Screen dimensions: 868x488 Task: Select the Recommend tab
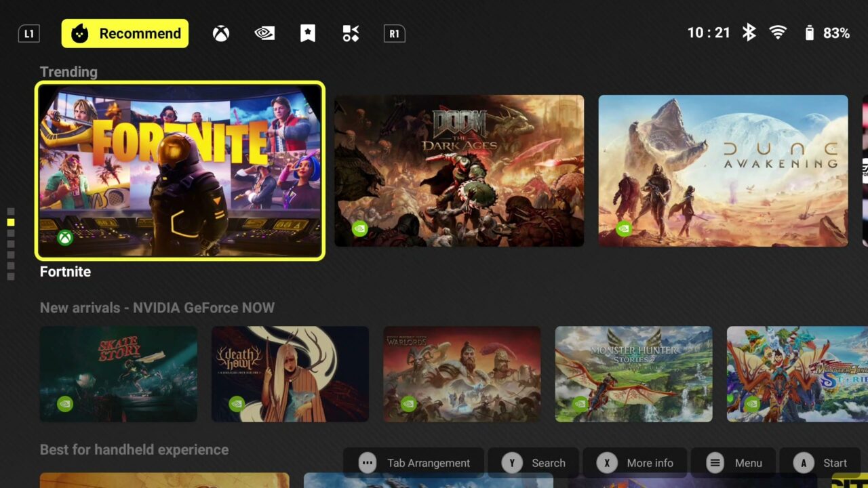pyautogui.click(x=125, y=34)
